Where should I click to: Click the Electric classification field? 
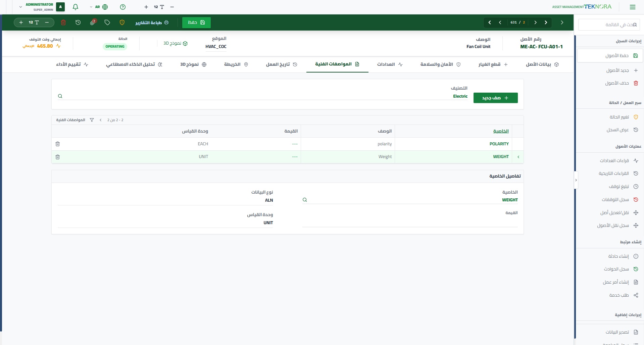pos(262,96)
